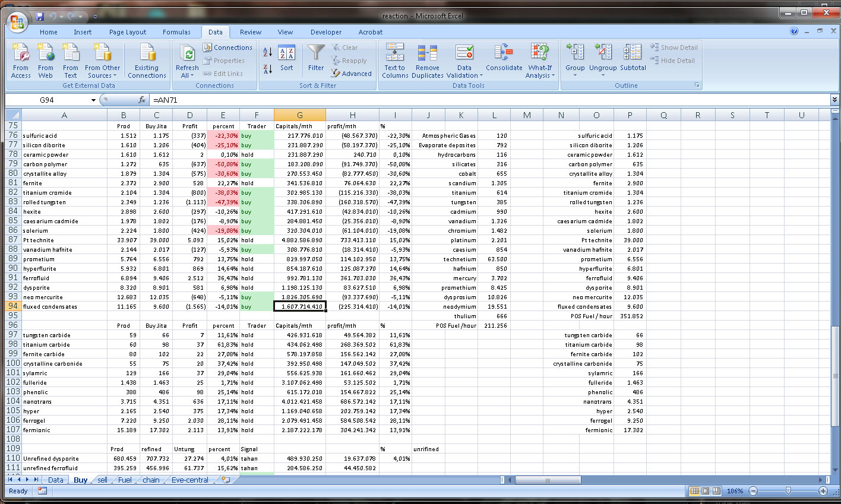Run Remove Duplicates
Screen dimensions: 841x504
[x=428, y=61]
